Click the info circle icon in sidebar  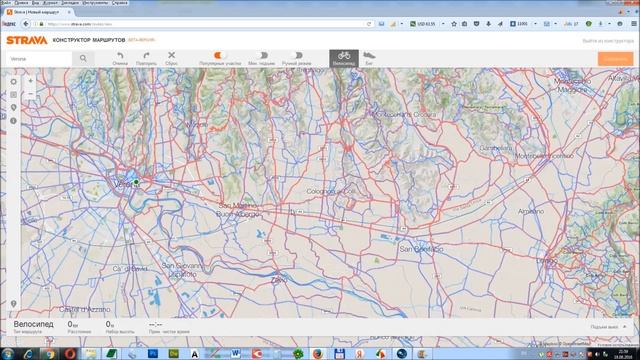[x=13, y=121]
